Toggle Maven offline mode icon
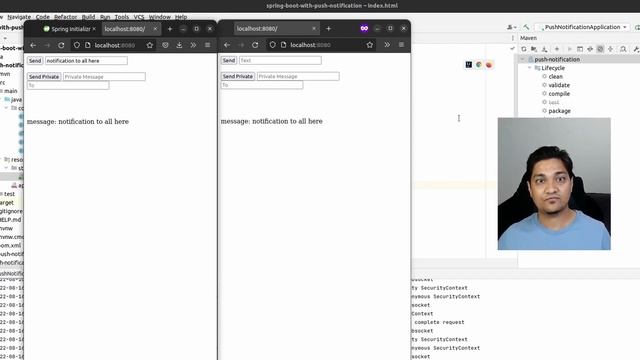This screenshot has height=360, width=640. point(590,49)
